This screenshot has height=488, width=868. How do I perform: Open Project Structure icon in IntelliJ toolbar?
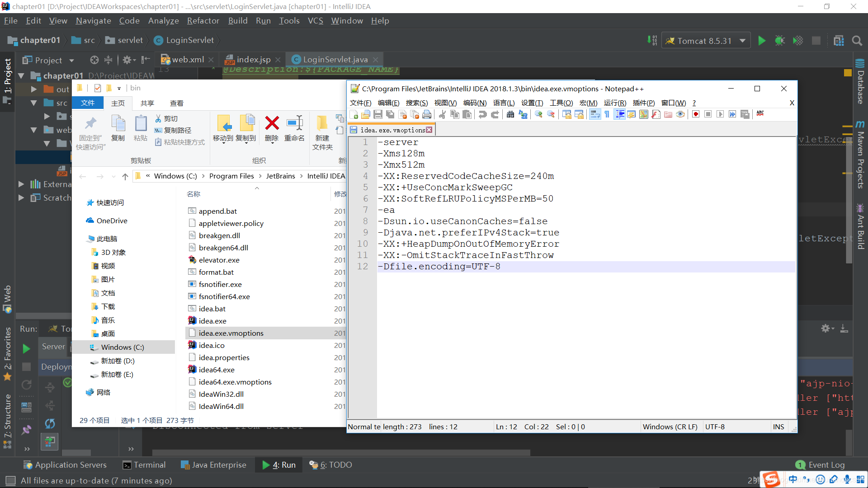pos(839,41)
